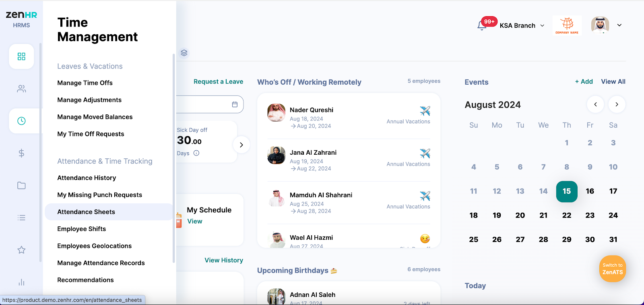Click the info icon next to Days
The width and height of the screenshot is (644, 305).
click(x=196, y=153)
